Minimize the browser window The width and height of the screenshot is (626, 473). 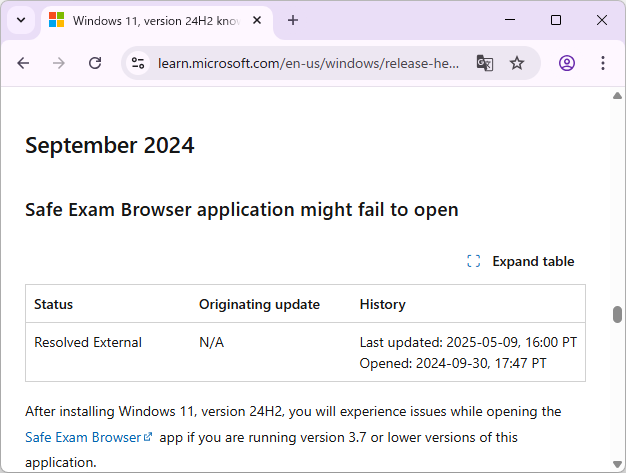coord(510,20)
